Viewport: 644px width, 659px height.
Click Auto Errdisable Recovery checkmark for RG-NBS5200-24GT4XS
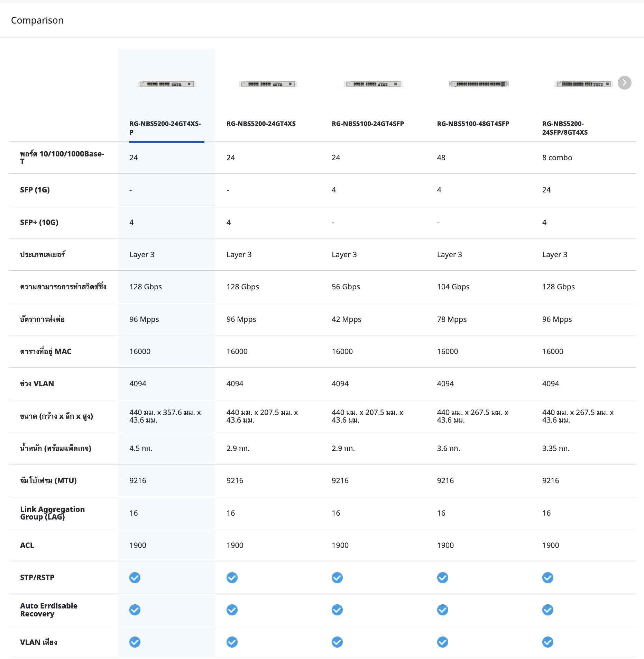coord(232,610)
